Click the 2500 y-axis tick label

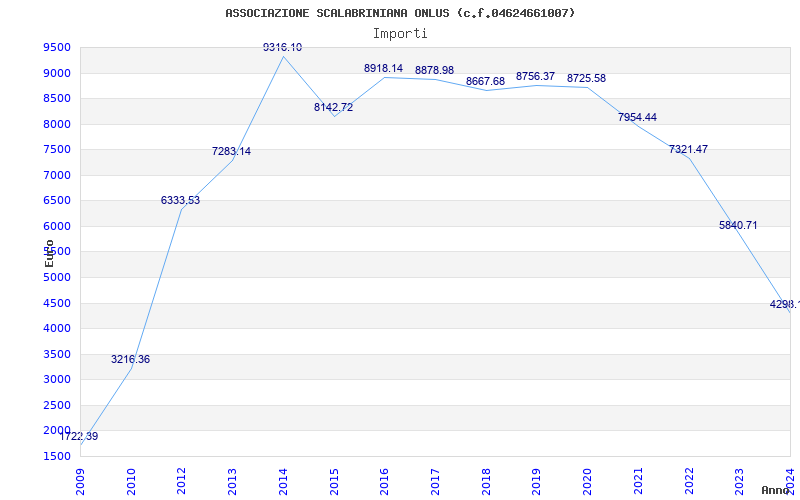(x=57, y=405)
